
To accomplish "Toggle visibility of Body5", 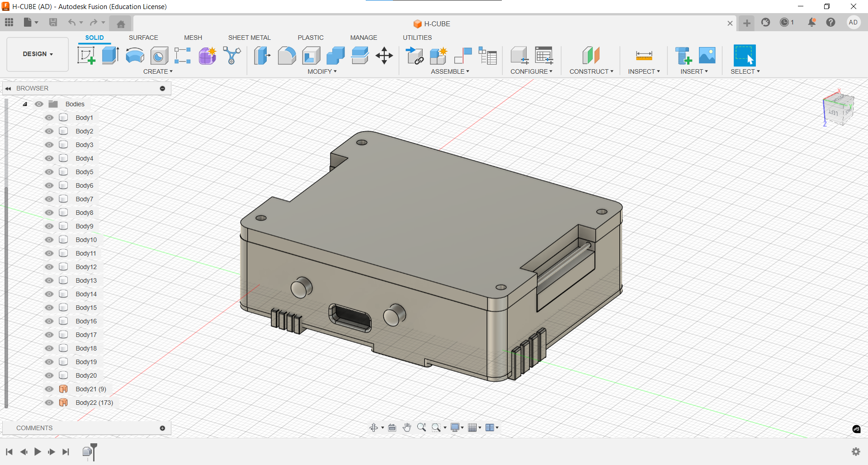I will 49,172.
